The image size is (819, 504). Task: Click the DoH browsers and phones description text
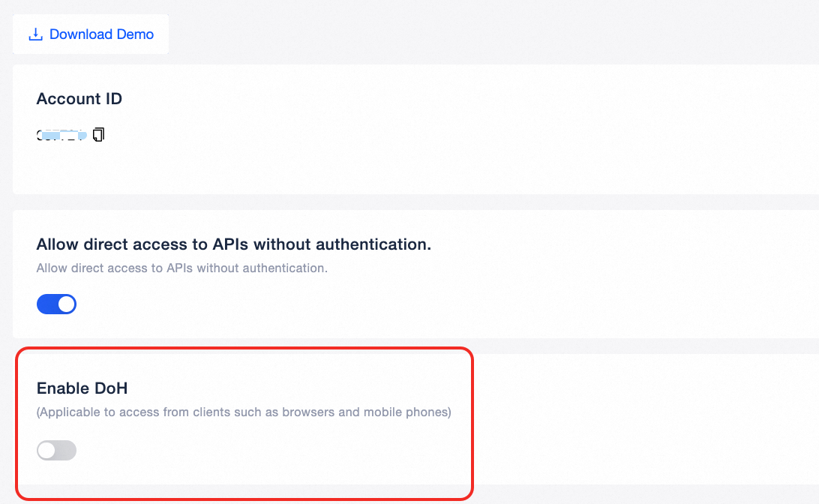(244, 412)
